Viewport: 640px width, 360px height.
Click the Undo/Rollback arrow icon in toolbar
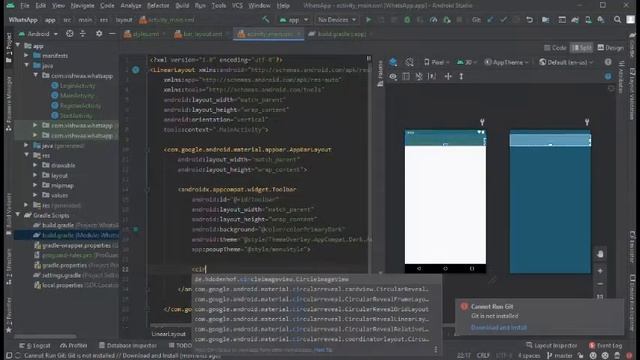click(x=529, y=20)
